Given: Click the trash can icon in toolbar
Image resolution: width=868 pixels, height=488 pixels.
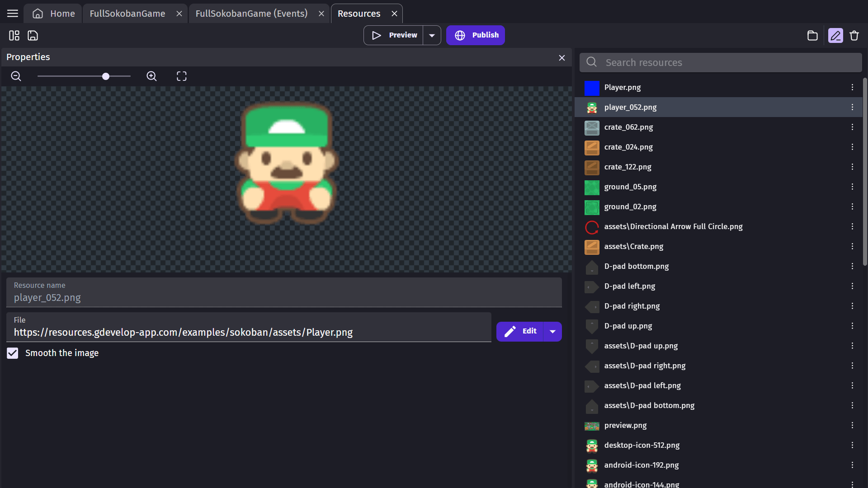Looking at the screenshot, I should [854, 35].
